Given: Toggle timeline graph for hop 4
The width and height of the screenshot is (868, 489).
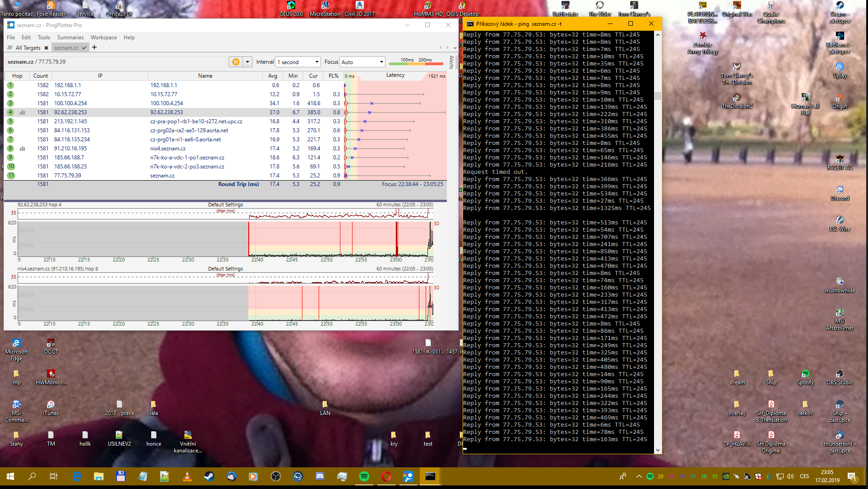Looking at the screenshot, I should (23, 112).
